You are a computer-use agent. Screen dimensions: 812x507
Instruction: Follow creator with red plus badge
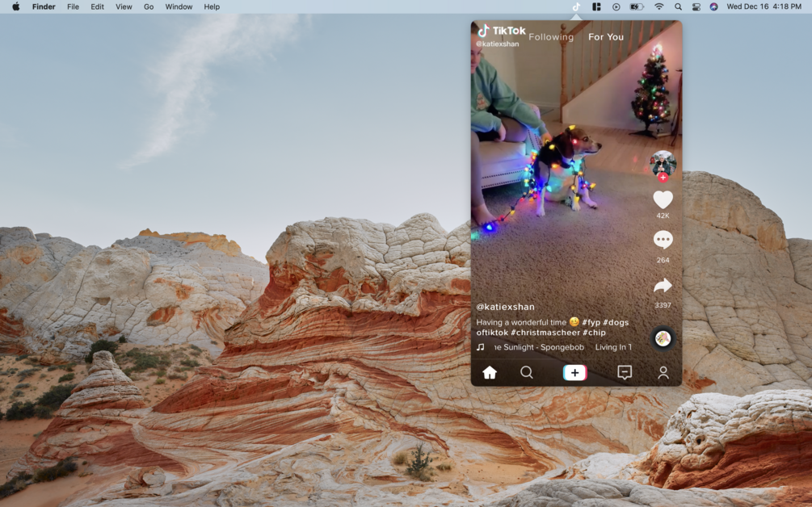click(x=663, y=178)
